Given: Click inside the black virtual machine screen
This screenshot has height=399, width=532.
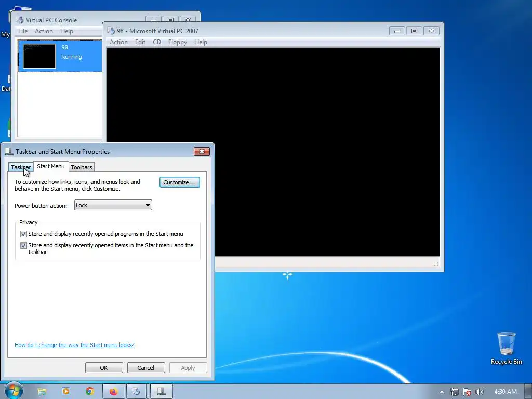Looking at the screenshot, I should [273, 152].
